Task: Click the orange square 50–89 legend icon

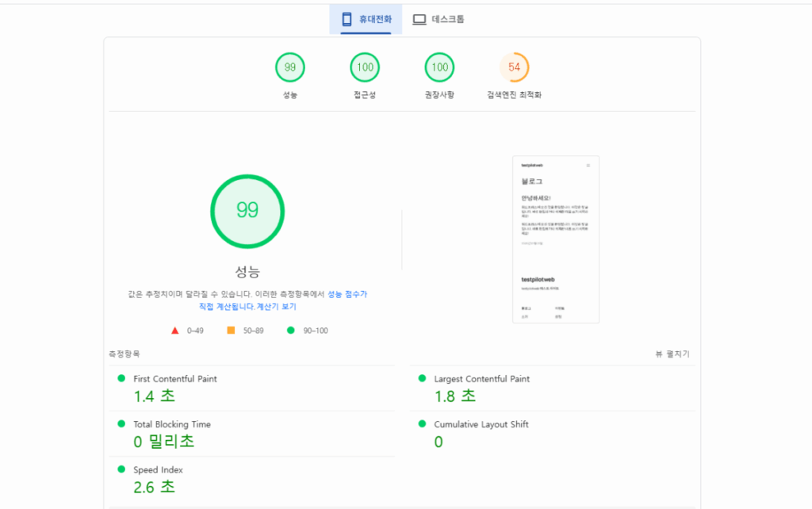Action: point(231,331)
